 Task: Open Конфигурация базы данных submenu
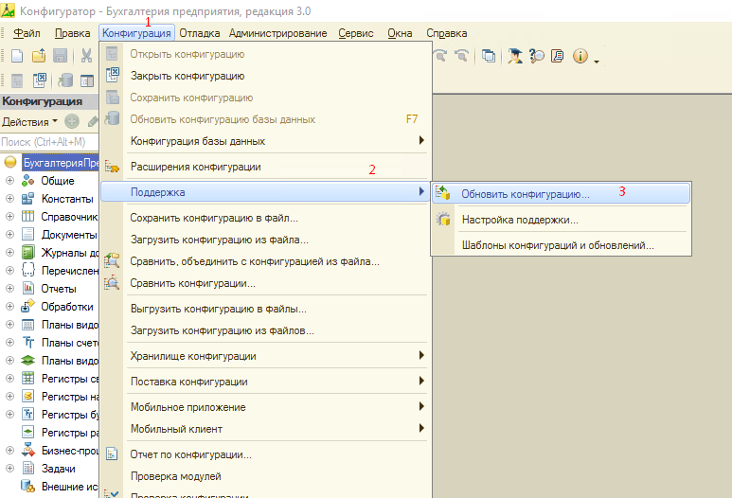pyautogui.click(x=265, y=141)
